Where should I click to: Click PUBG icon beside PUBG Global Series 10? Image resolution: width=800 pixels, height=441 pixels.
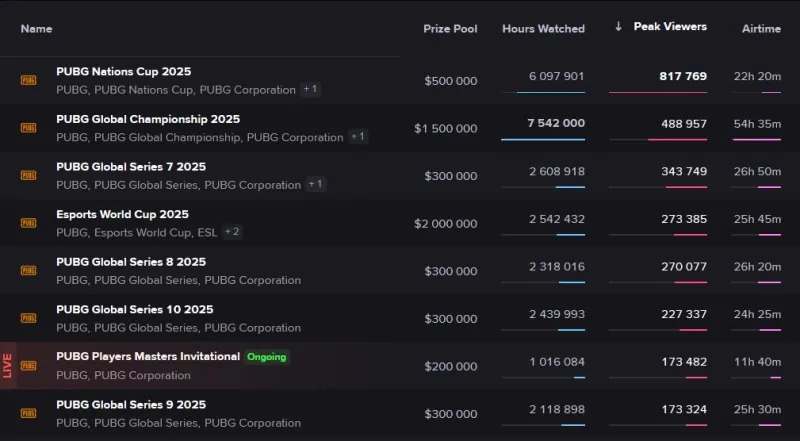tap(28, 318)
